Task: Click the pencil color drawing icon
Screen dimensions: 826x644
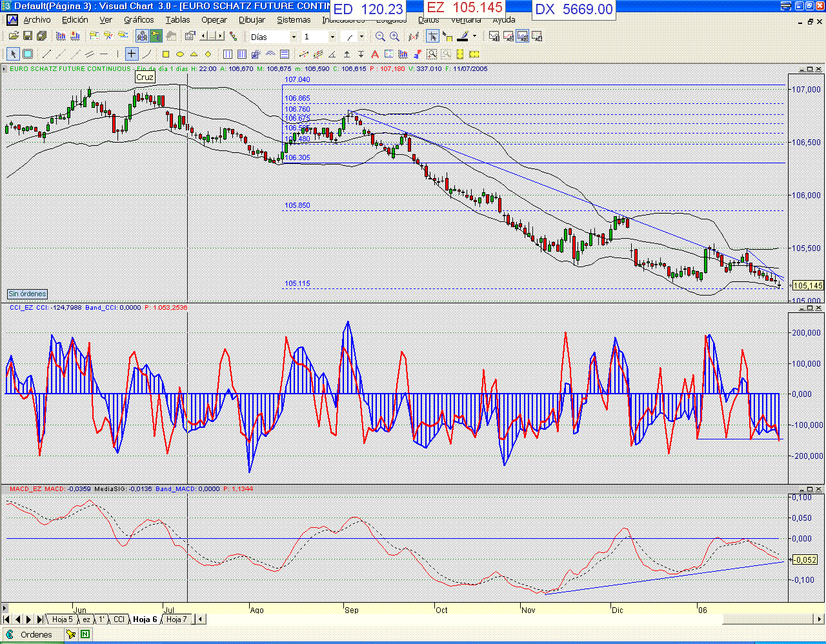Action: [x=462, y=36]
